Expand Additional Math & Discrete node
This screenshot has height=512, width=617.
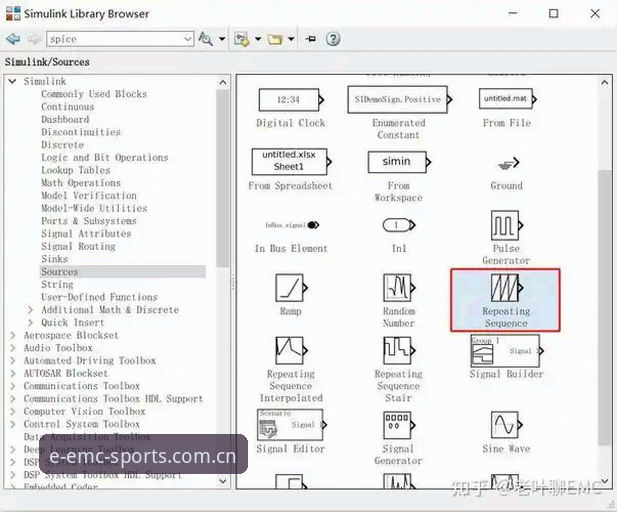click(x=30, y=310)
